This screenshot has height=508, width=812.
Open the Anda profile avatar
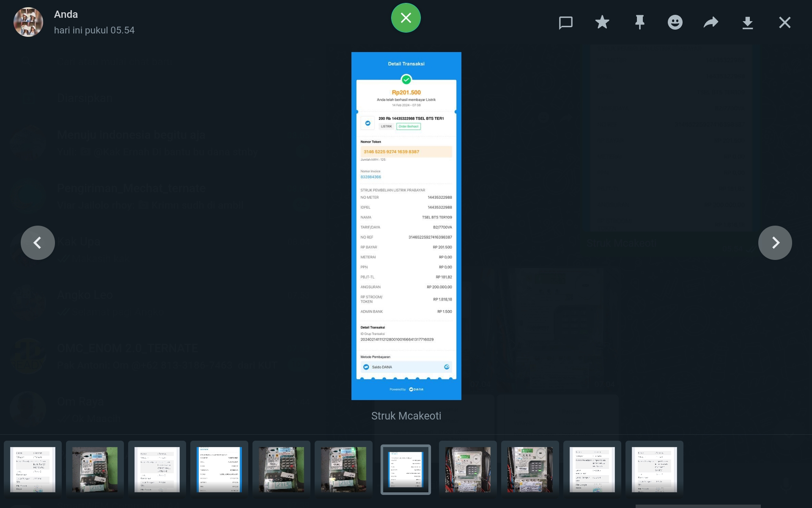coord(28,22)
